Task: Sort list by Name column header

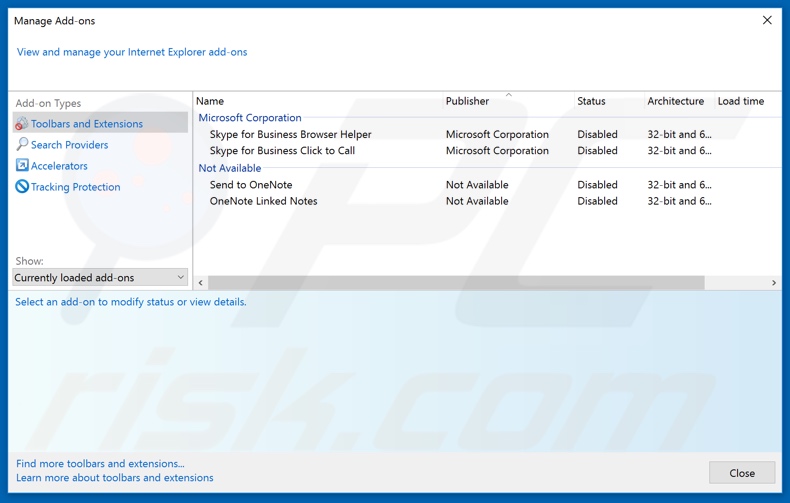Action: pos(210,101)
